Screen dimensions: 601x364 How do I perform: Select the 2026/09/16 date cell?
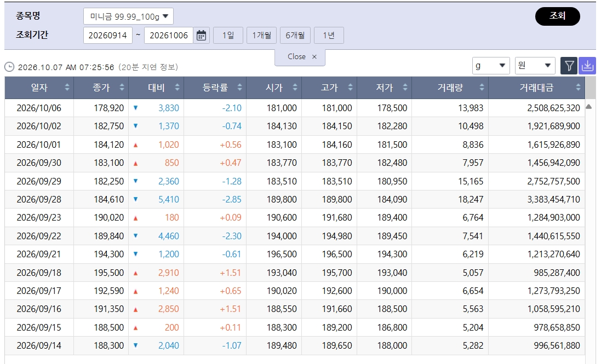tap(39, 309)
